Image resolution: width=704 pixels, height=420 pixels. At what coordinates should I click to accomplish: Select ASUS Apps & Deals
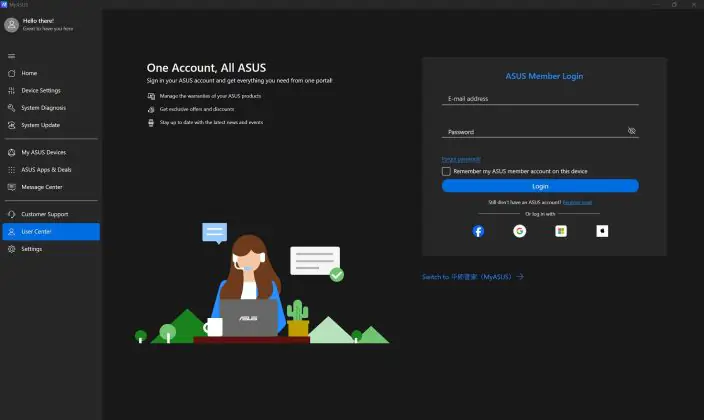[51, 170]
